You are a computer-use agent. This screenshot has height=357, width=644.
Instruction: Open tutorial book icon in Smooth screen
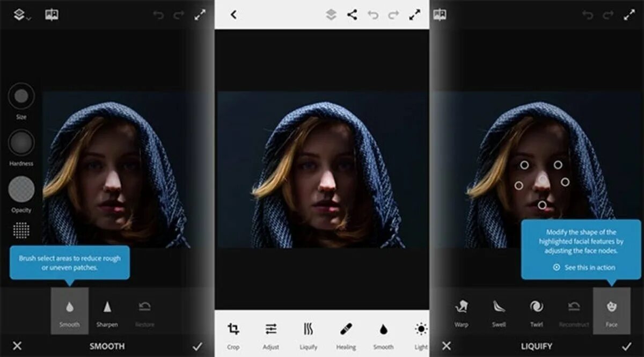[52, 15]
